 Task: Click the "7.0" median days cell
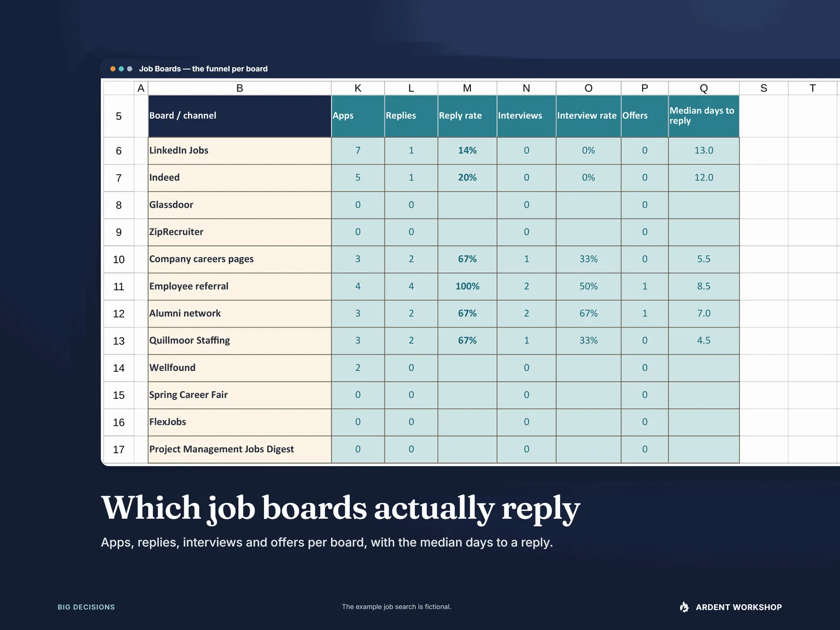click(x=704, y=313)
